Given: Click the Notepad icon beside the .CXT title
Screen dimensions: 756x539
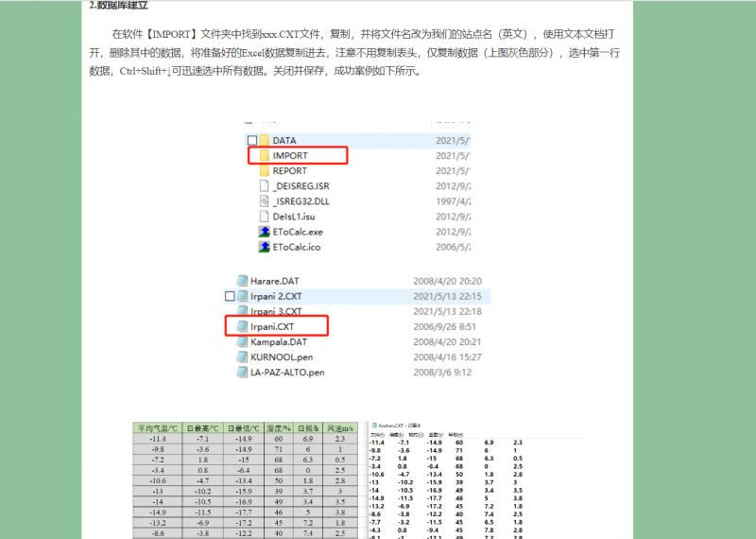Looking at the screenshot, I should tap(375, 426).
